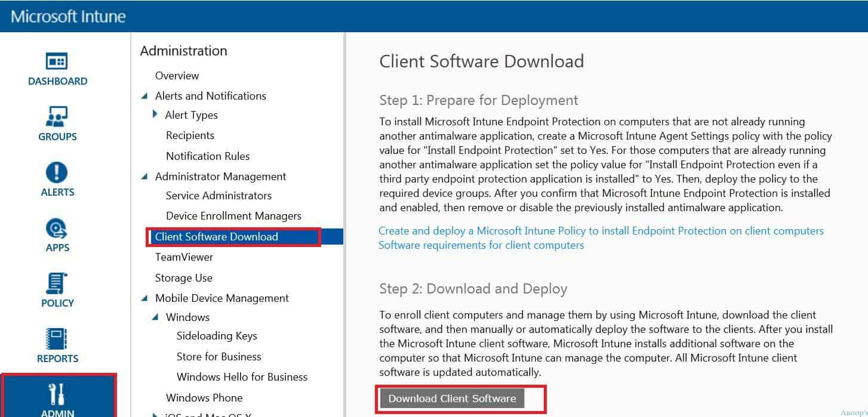868x417 pixels.
Task: Select Overview in Administration tree
Action: [x=177, y=76]
